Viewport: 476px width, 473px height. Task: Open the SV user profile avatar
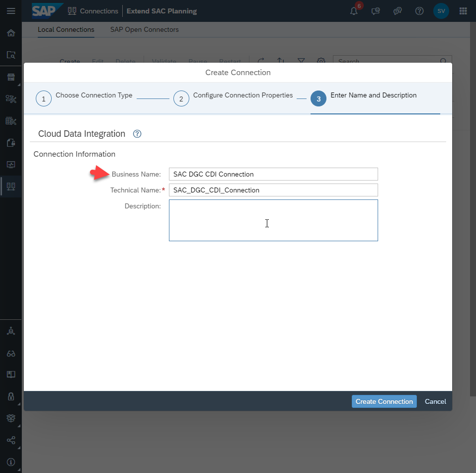point(441,11)
